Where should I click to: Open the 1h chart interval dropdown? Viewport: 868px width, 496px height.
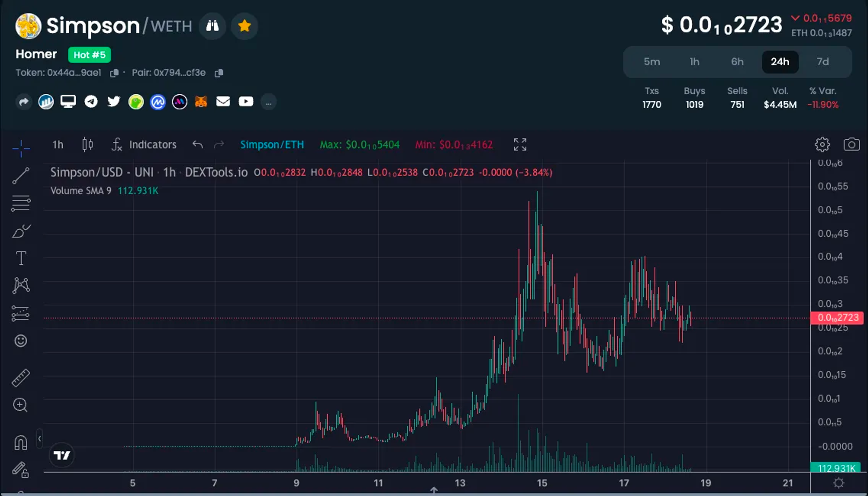point(58,145)
